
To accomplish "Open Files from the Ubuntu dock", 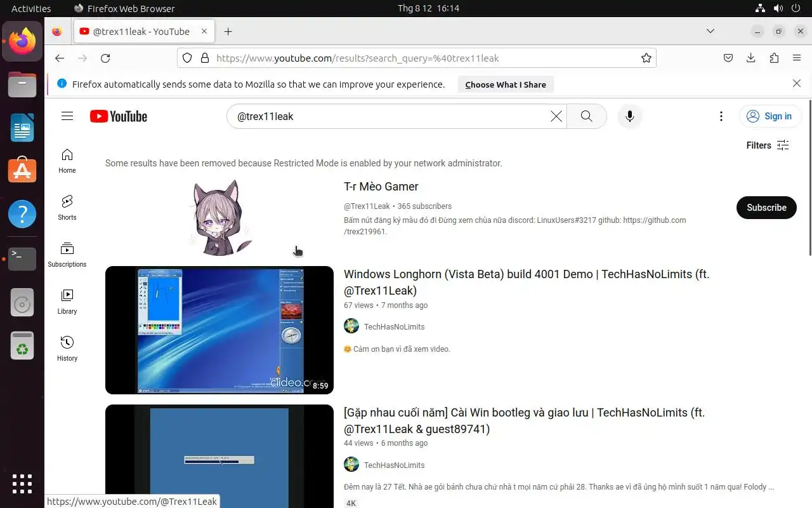I will (22, 84).
